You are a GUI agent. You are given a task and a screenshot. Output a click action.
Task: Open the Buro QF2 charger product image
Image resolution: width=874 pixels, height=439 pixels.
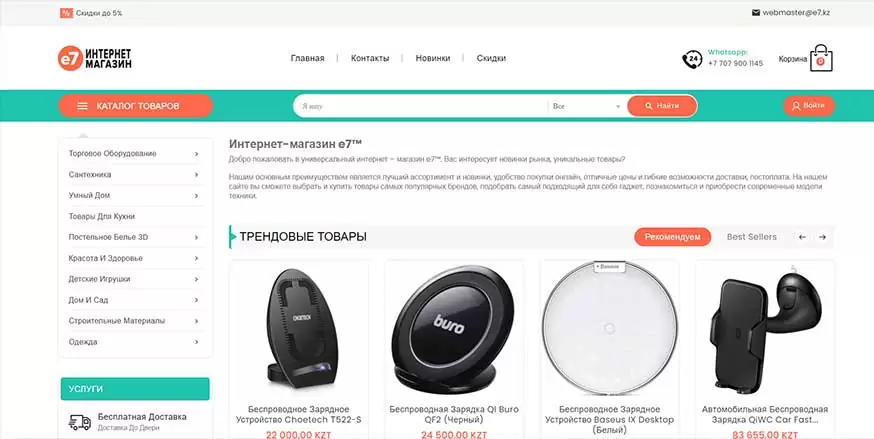point(454,329)
